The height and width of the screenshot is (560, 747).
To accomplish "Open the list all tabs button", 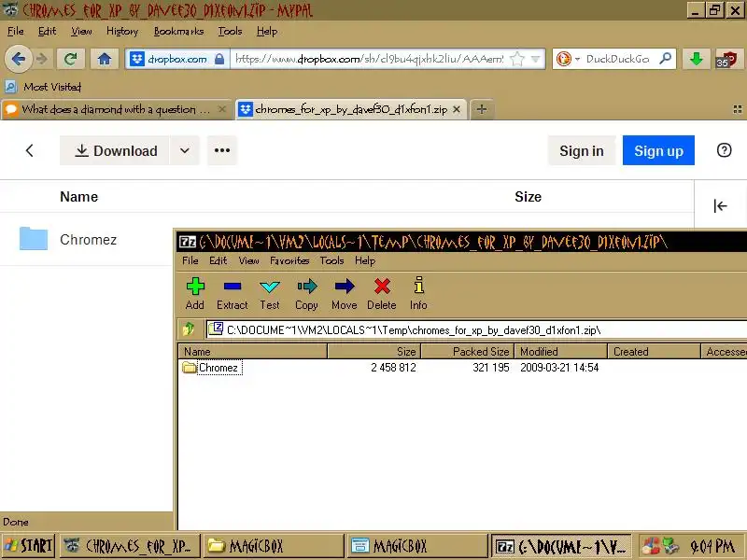I will click(x=738, y=109).
